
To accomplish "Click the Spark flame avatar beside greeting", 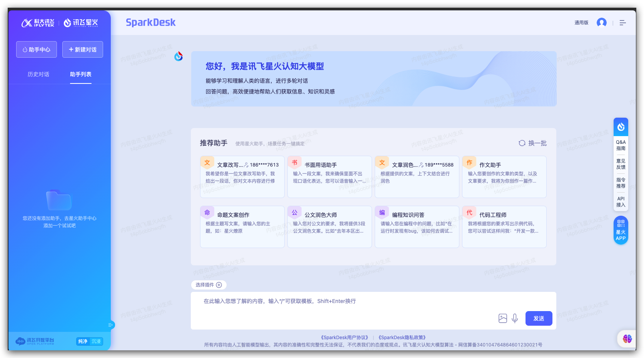I will [179, 56].
